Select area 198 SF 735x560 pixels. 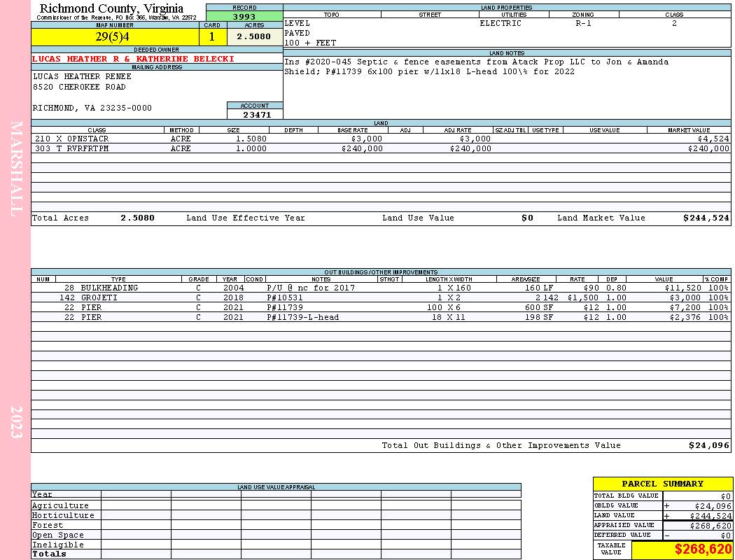[538, 318]
